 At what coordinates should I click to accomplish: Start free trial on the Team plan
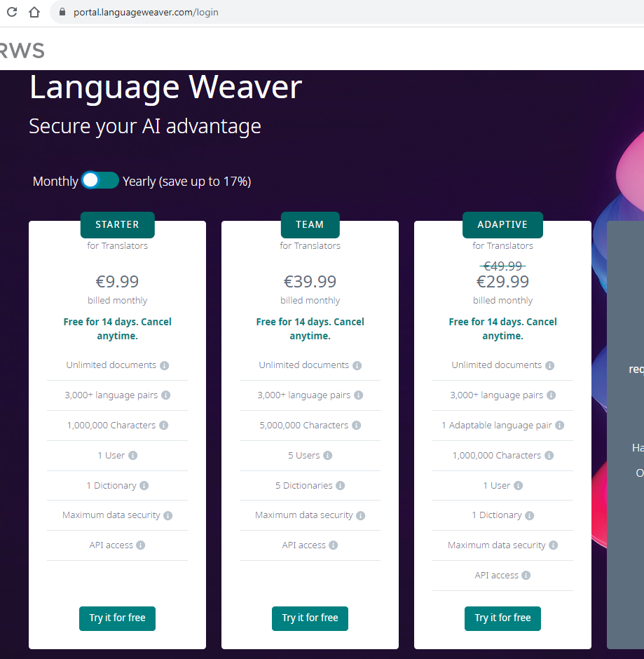pos(310,618)
